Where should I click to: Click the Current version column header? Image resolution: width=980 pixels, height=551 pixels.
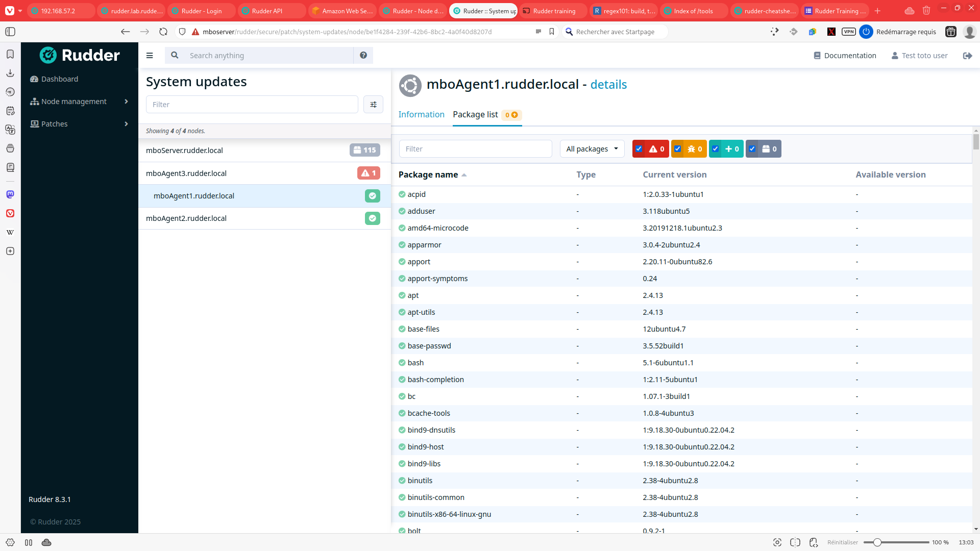(675, 174)
